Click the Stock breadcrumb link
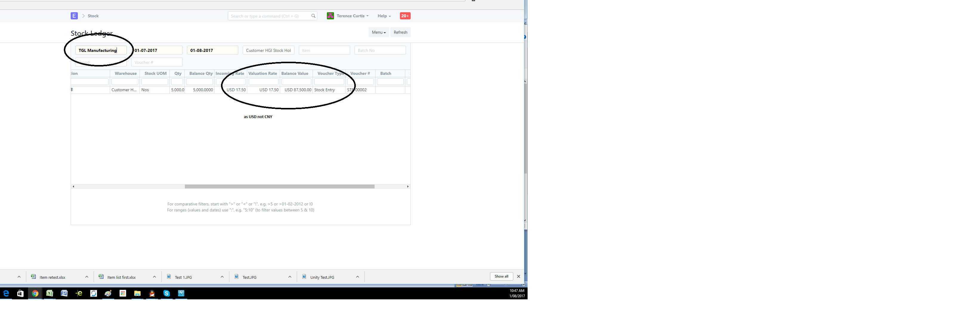 pos(93,16)
